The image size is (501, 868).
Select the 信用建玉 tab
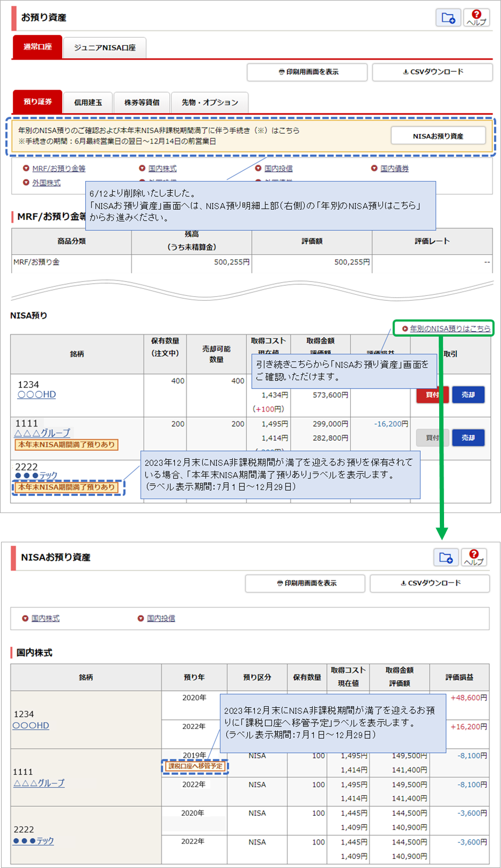click(88, 102)
